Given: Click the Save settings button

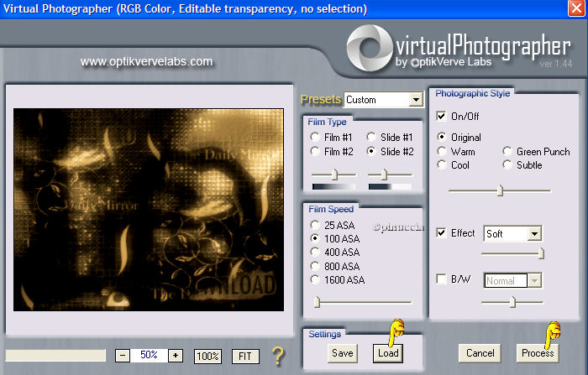Looking at the screenshot, I should click(x=343, y=353).
